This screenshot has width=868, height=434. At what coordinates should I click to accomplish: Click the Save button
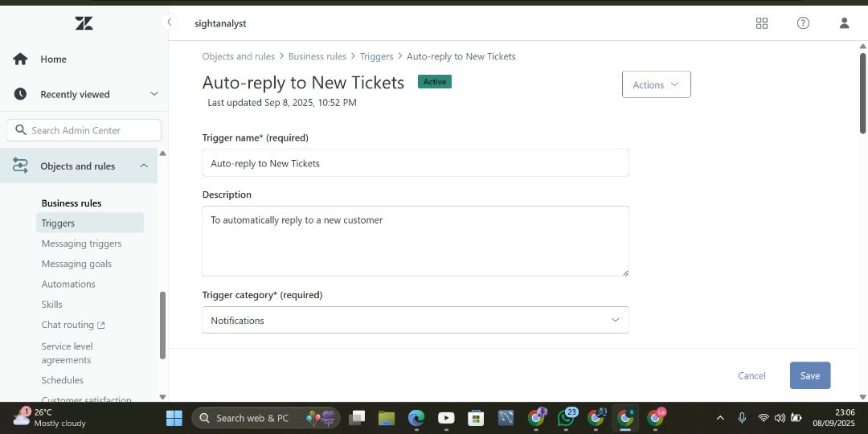coord(809,375)
